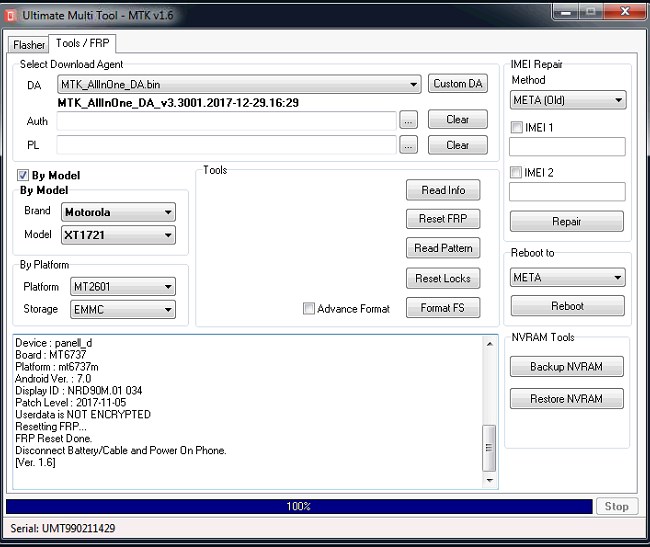The image size is (650, 547).
Task: Open the IMEI Repair Method dropdown
Action: (x=568, y=100)
